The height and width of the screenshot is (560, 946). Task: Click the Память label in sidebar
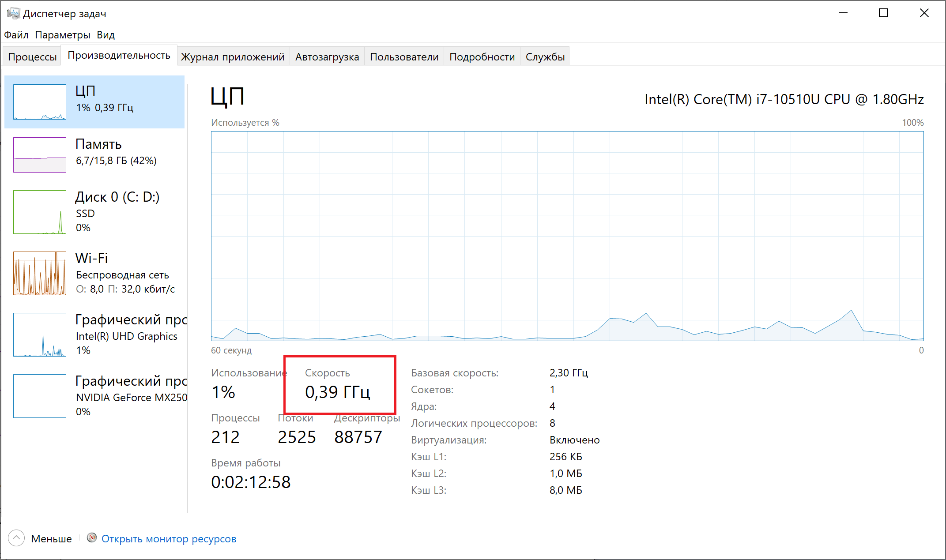tap(98, 144)
